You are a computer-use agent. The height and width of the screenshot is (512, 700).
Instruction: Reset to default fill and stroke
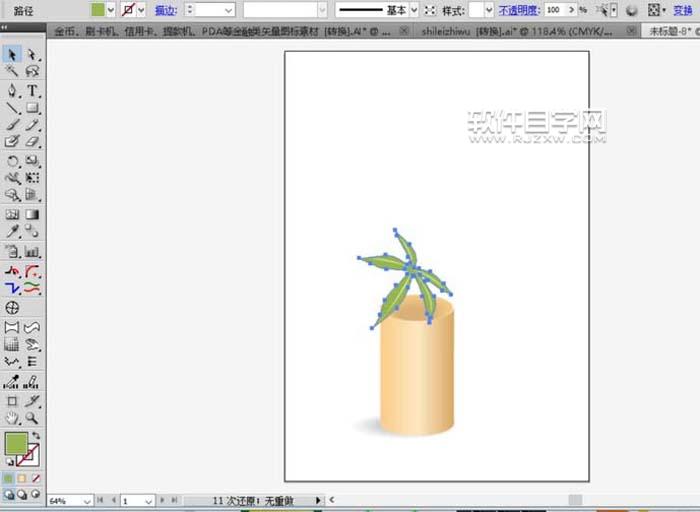click(x=9, y=462)
